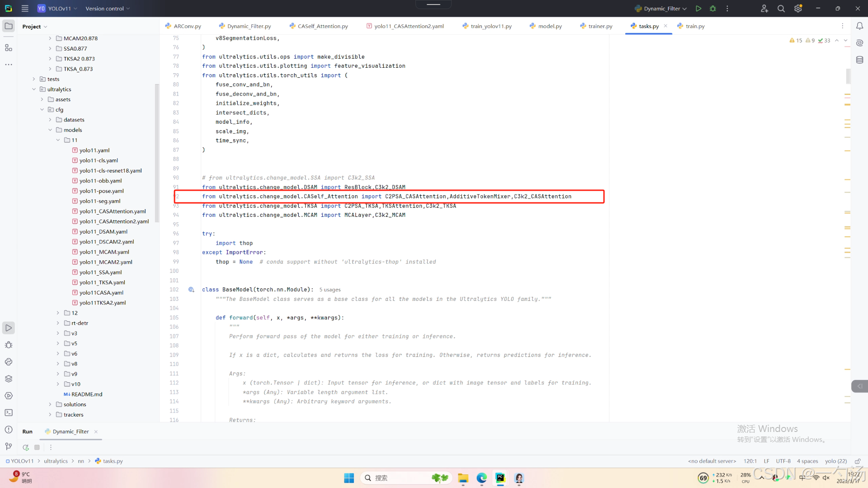
Task: Click the Debug bug icon in toolbar
Action: [713, 9]
